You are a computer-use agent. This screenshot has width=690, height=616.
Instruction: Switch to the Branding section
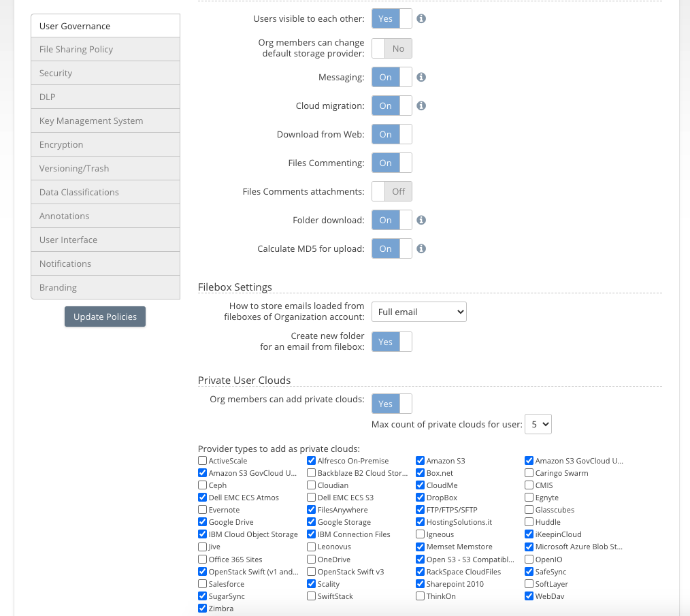click(105, 287)
